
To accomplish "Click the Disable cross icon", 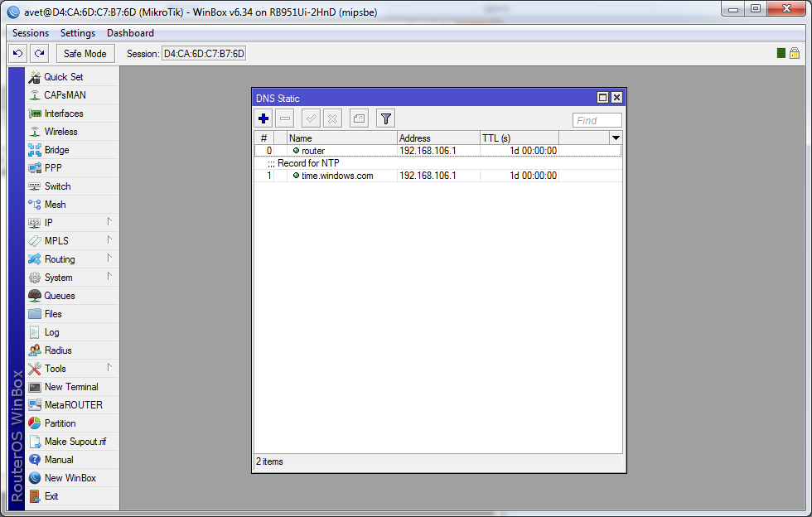I will pos(332,119).
